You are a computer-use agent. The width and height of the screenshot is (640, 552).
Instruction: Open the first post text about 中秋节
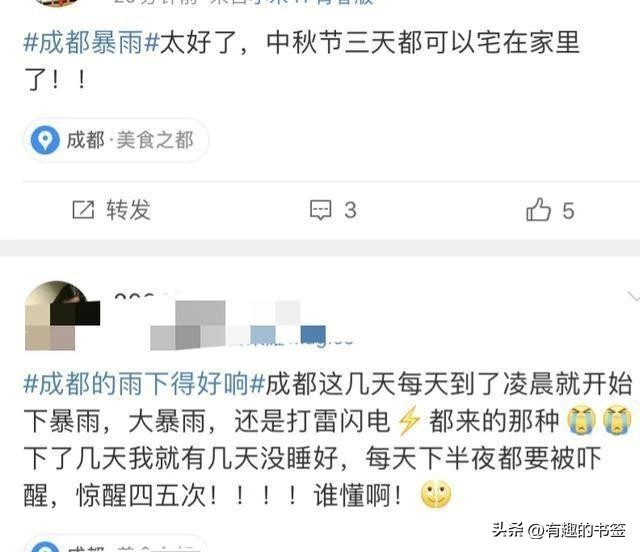302,60
